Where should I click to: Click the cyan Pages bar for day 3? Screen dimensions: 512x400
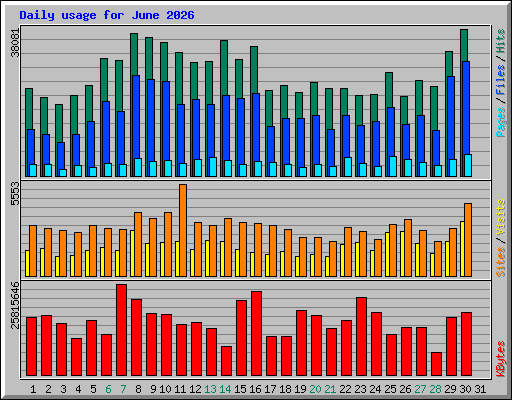(63, 173)
